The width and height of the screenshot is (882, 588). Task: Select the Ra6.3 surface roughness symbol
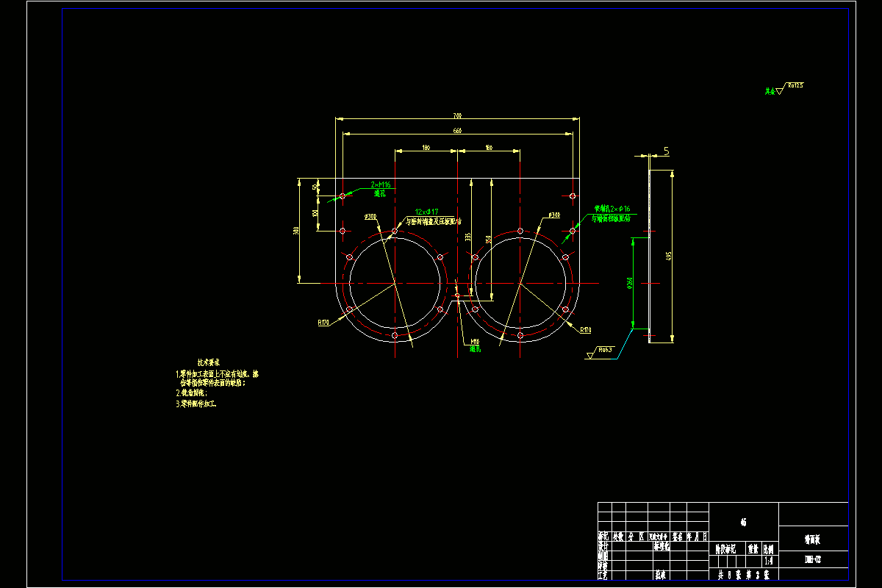(600, 353)
